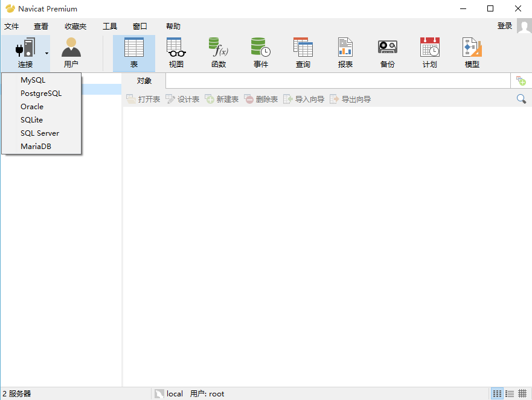The width and height of the screenshot is (532, 400).
Task: Open the 工具 (Tools) menu
Action: tap(110, 27)
